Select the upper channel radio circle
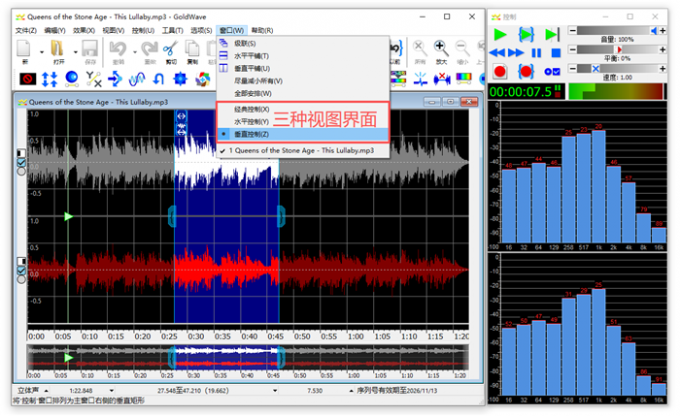 pyautogui.click(x=21, y=171)
